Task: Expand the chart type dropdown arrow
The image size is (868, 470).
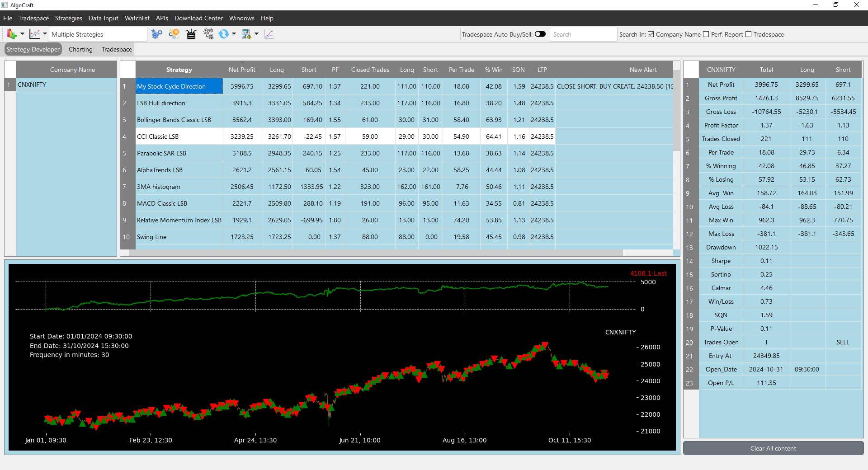Action: tap(45, 34)
